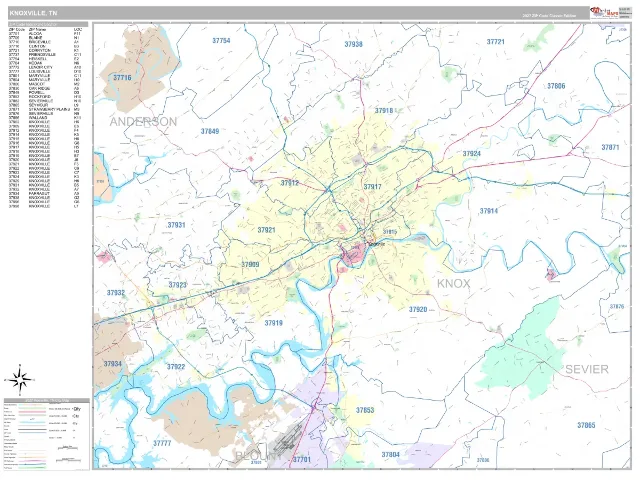Click the BLOUNT county label

coord(258,456)
